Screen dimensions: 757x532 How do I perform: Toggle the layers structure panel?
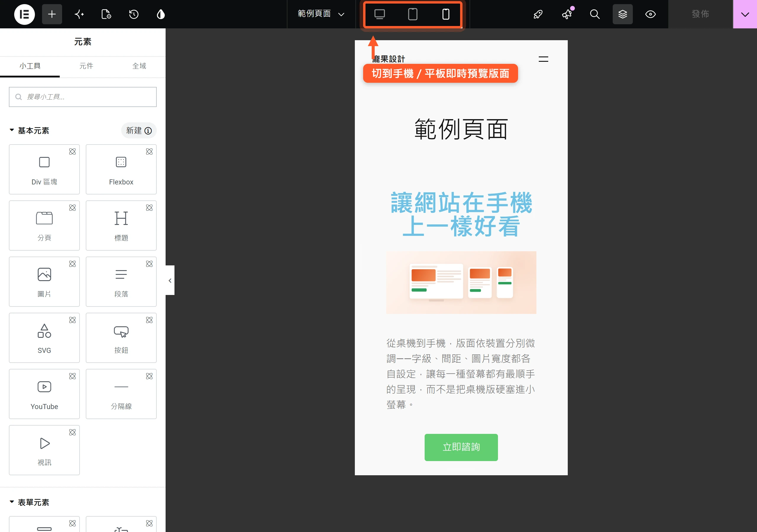622,14
